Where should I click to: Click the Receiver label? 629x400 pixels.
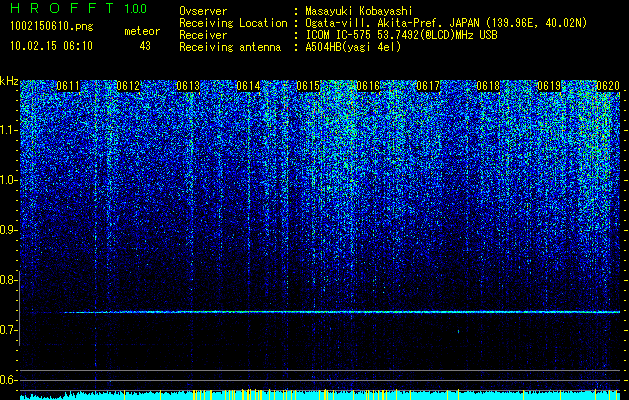203,35
